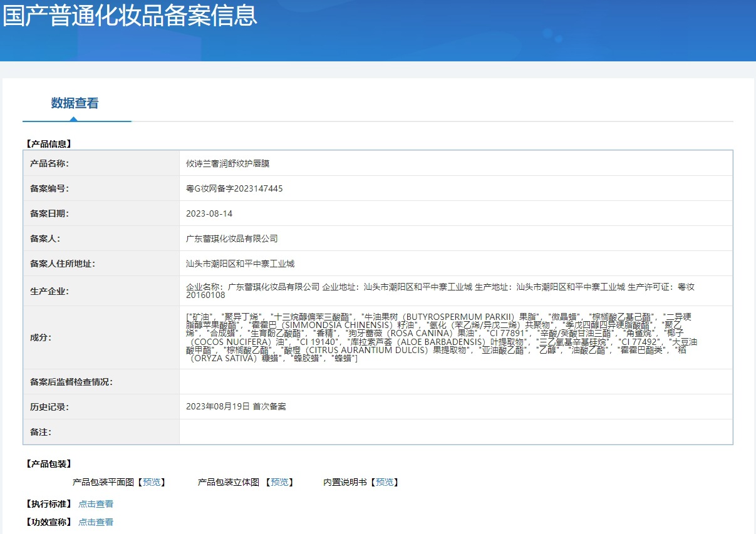Viewport: 756px width, 534px height.
Task: Select the 生产企业 details text
Action: point(440,291)
